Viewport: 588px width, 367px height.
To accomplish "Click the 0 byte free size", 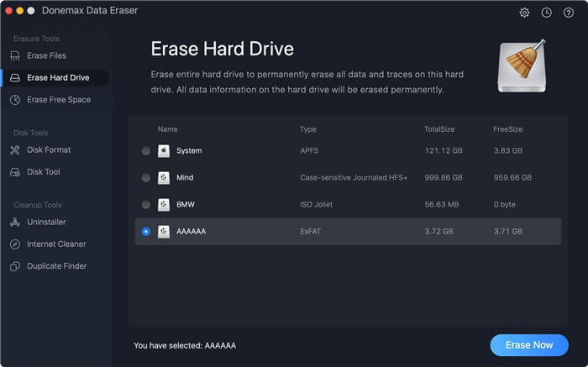I will pos(504,205).
